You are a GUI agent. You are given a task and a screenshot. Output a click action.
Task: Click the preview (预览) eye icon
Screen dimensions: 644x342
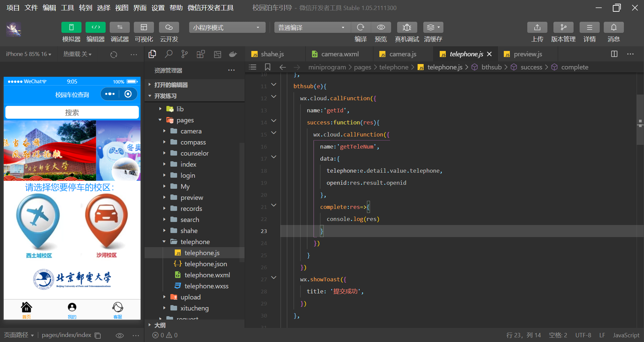click(381, 27)
